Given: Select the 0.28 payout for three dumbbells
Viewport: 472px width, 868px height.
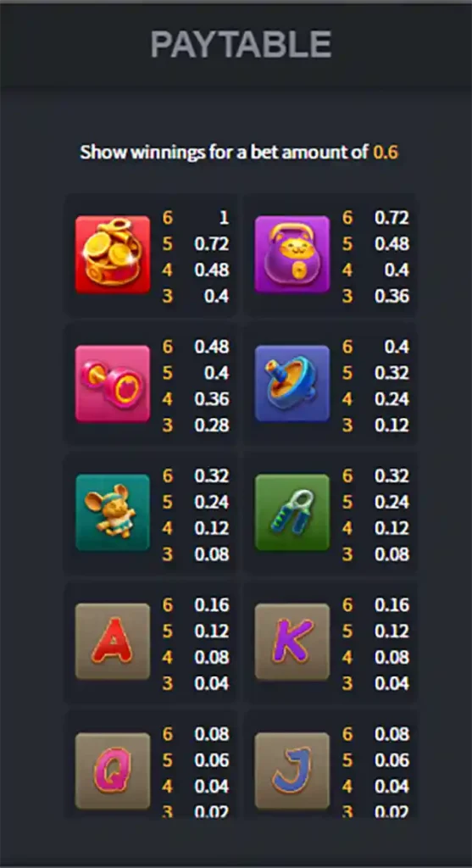Looking at the screenshot, I should [212, 426].
